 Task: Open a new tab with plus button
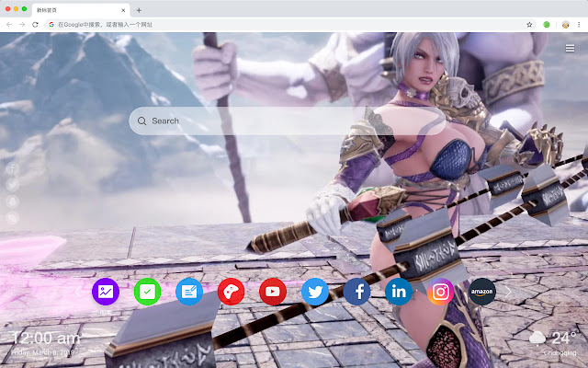[139, 10]
